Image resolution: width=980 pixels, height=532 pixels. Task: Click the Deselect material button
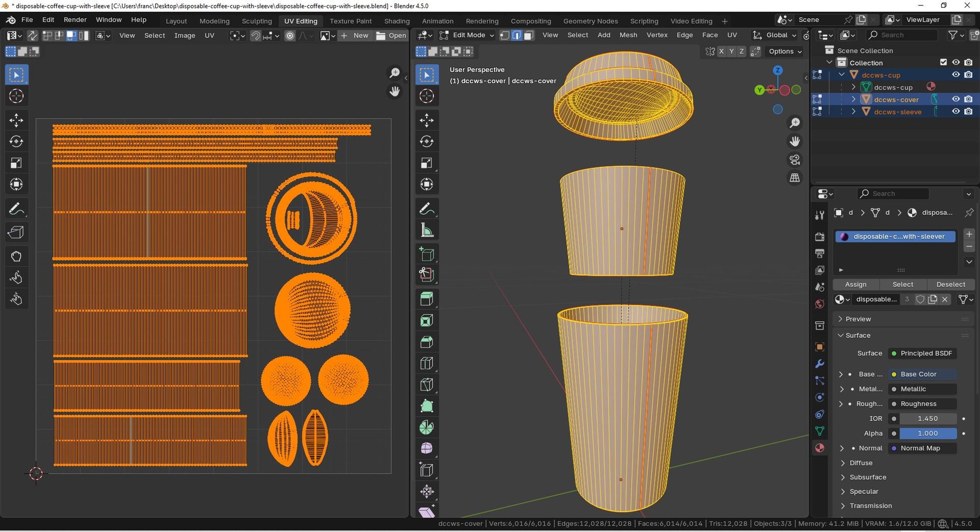click(x=950, y=285)
